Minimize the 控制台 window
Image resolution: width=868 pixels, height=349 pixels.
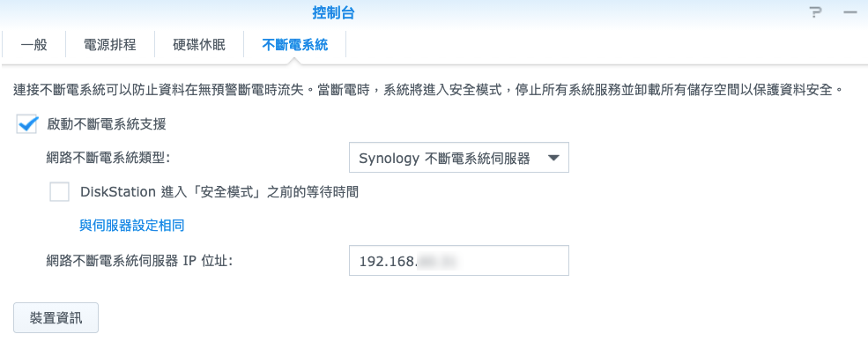pos(849,12)
